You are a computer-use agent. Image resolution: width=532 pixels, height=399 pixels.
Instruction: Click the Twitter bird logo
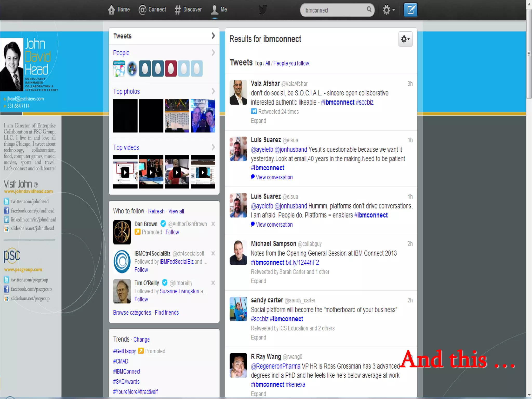click(263, 10)
